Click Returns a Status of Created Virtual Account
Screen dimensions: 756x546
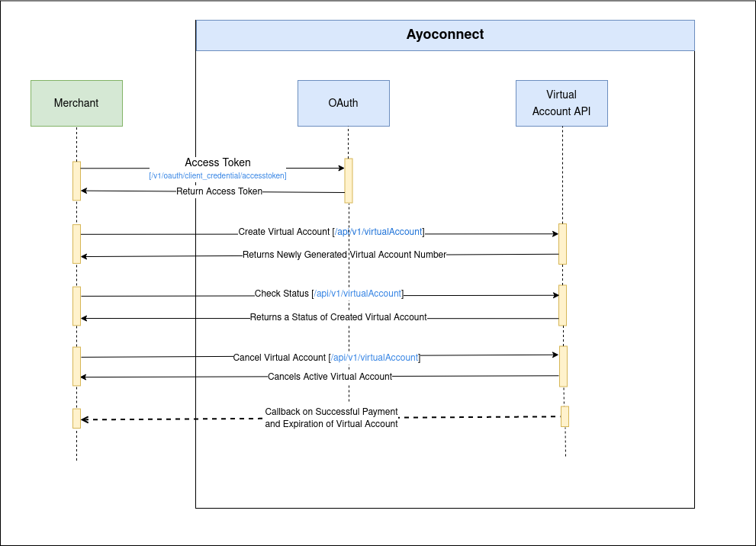[x=339, y=317]
